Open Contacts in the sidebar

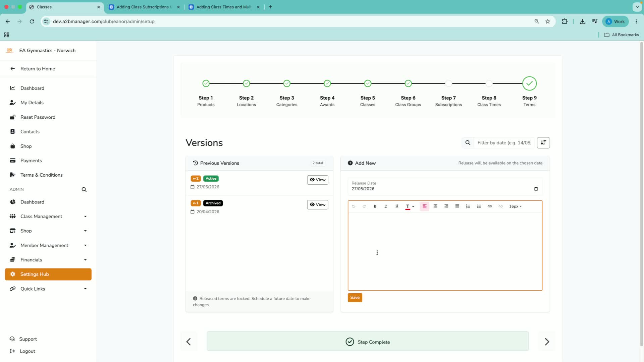click(30, 131)
